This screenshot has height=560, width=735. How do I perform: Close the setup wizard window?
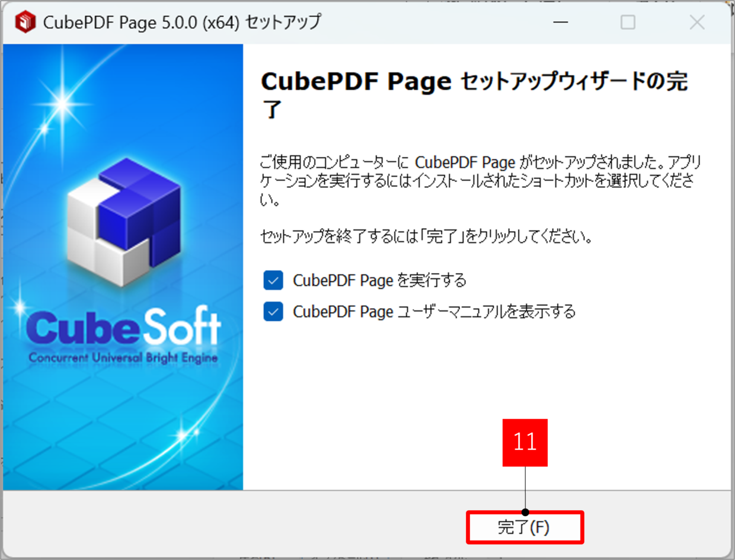tap(697, 23)
